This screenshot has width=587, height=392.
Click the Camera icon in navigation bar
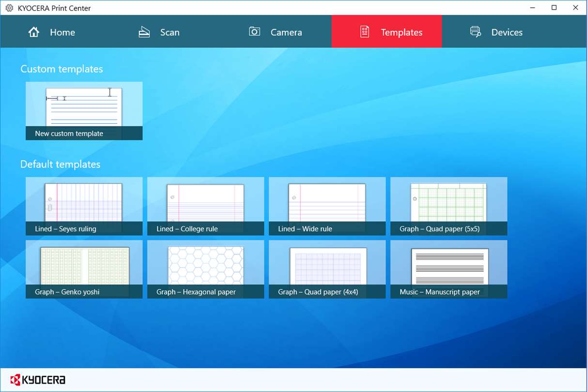(x=255, y=31)
